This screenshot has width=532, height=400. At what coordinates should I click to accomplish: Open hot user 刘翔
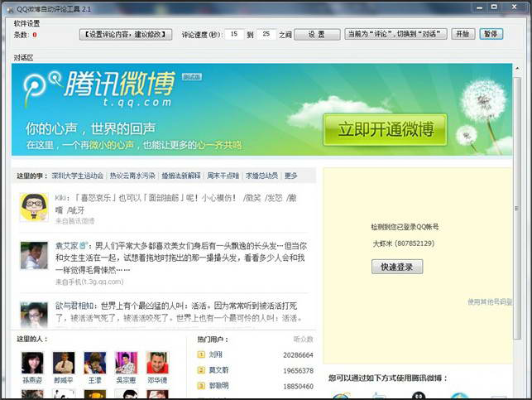(215, 354)
